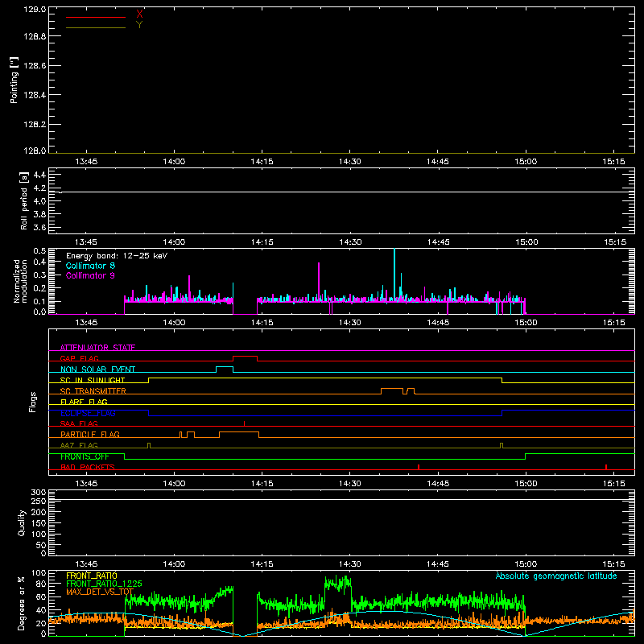The height and width of the screenshot is (644, 644).
Task: Click the MAX_DET_VS_TOT legend entry
Action: (x=100, y=592)
